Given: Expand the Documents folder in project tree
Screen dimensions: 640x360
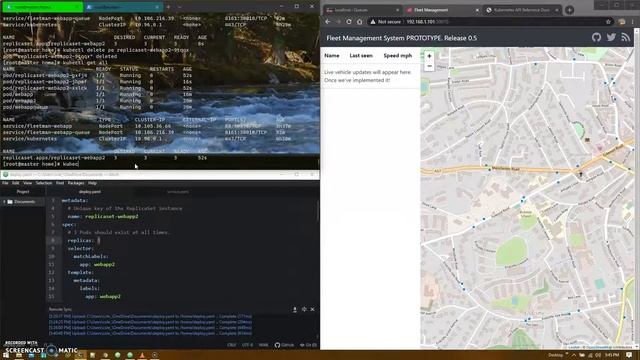Looking at the screenshot, I should tap(4, 202).
